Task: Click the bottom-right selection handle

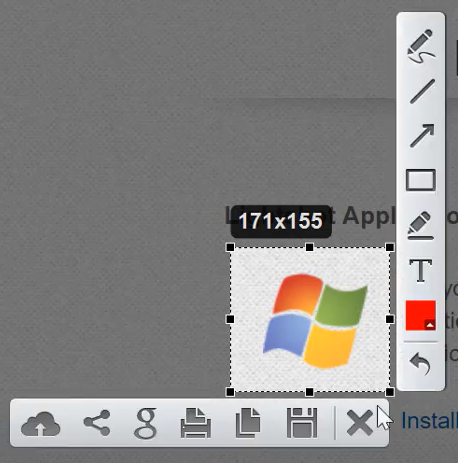Action: coord(390,392)
